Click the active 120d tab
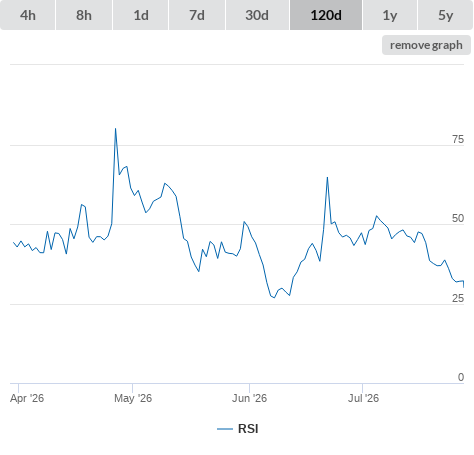The width and height of the screenshot is (474, 455). (326, 15)
